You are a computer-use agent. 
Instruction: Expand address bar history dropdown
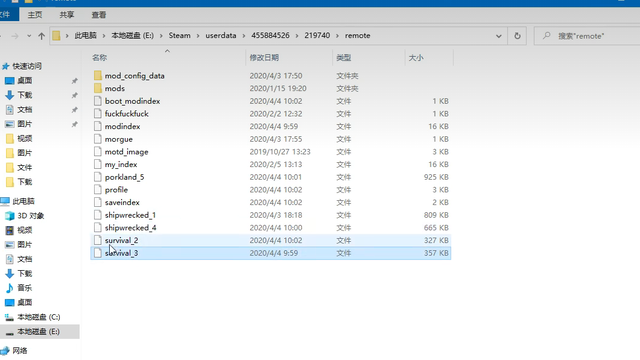point(498,36)
